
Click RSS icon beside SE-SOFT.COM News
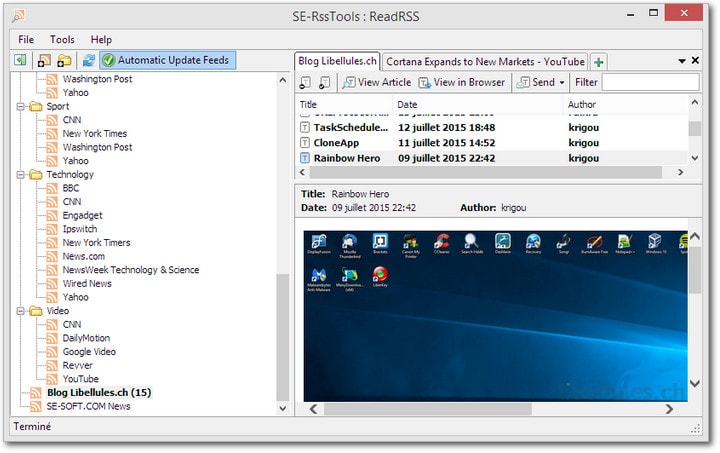coord(36,406)
